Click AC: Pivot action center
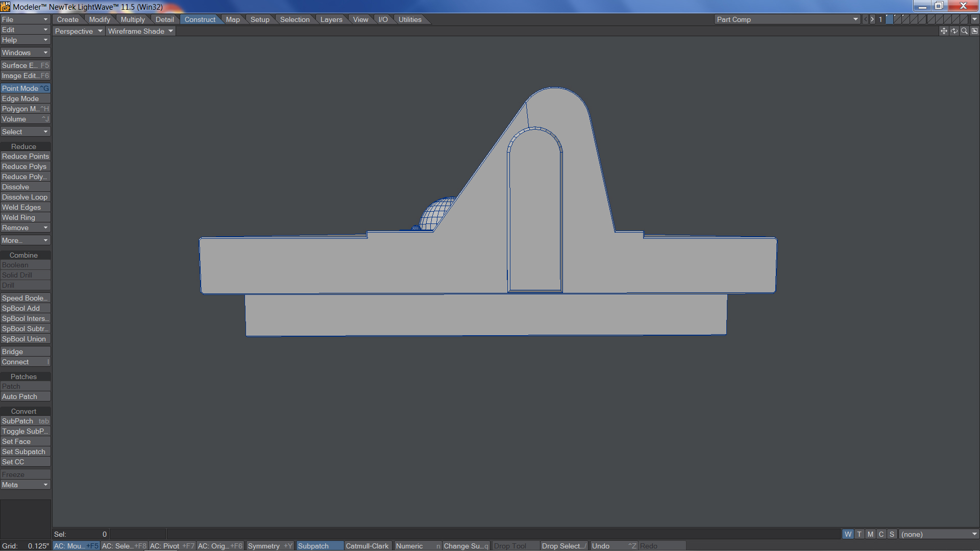 171,546
